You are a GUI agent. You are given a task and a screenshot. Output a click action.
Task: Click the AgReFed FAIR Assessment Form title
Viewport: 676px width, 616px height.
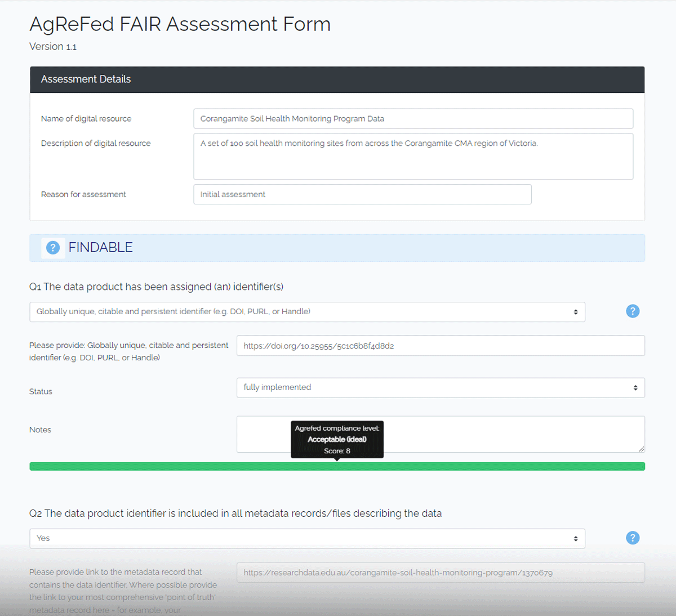pyautogui.click(x=180, y=24)
